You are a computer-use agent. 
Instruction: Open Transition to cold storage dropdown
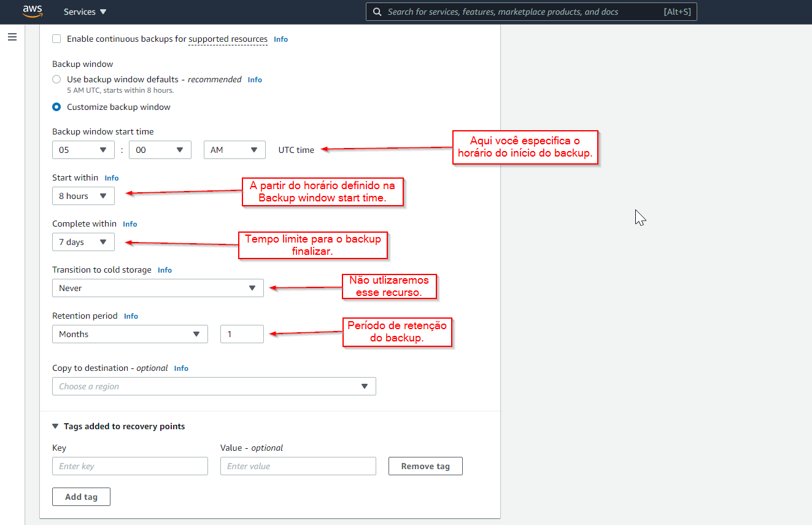(158, 288)
